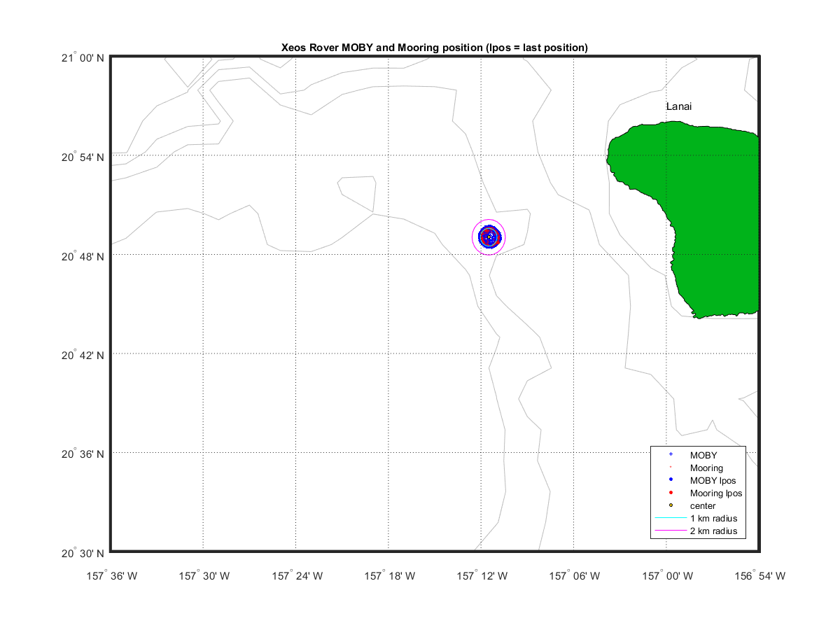The image size is (840, 630).
Task: Click the 157° 06' W longitude label
Action: [x=574, y=576]
